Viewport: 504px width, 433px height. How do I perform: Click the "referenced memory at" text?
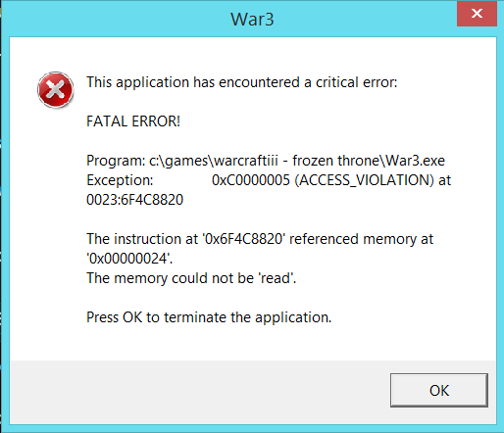click(361, 239)
